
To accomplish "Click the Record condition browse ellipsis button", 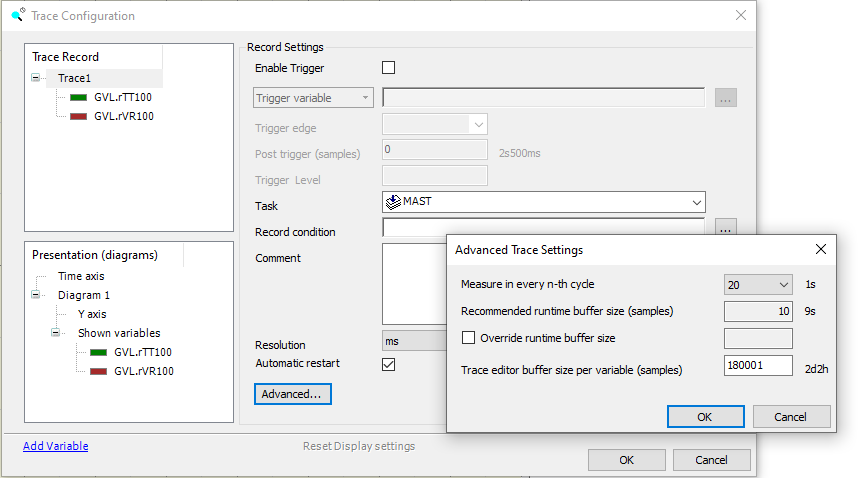I will coord(725,230).
